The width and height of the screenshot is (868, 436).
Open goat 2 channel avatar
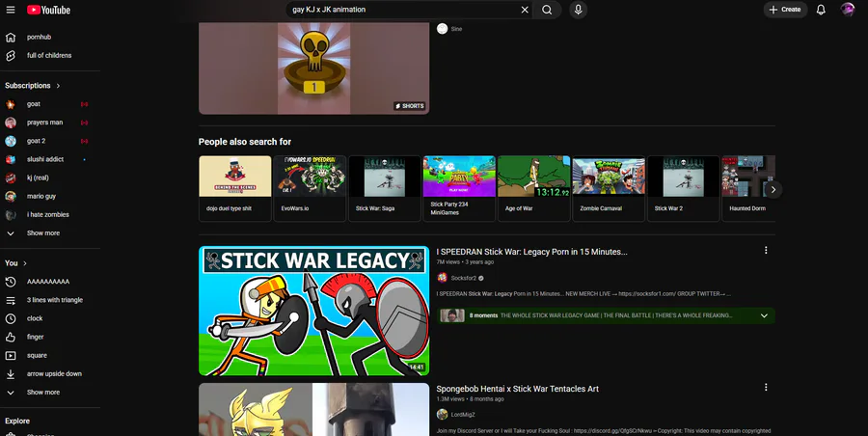click(x=11, y=141)
